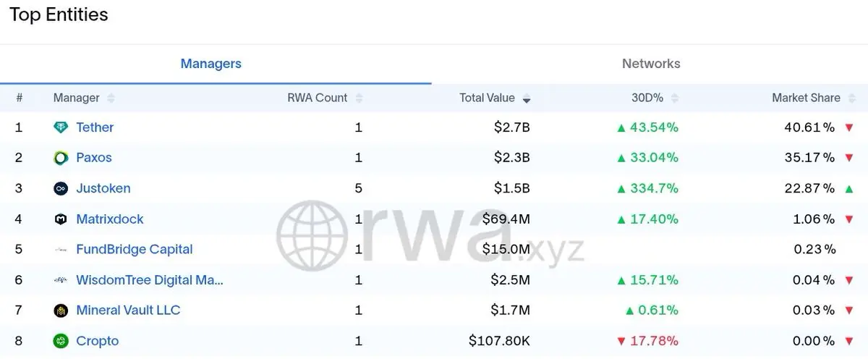Switch to the Networks tab
This screenshot has width=868, height=359.
651,64
